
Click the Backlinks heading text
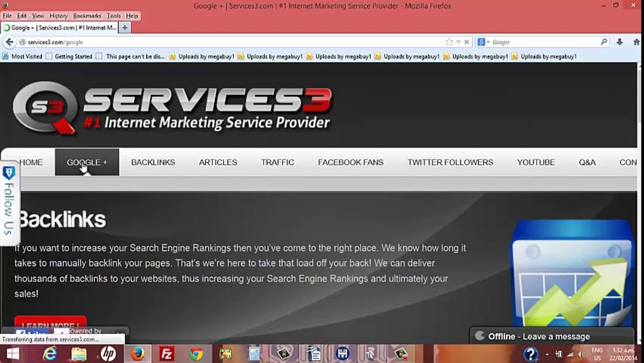[x=62, y=220]
